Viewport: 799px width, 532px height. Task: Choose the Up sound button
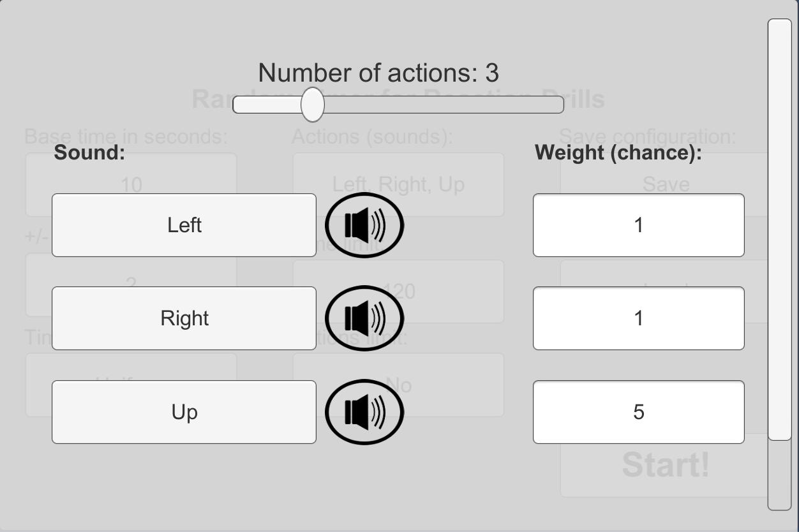tap(184, 412)
